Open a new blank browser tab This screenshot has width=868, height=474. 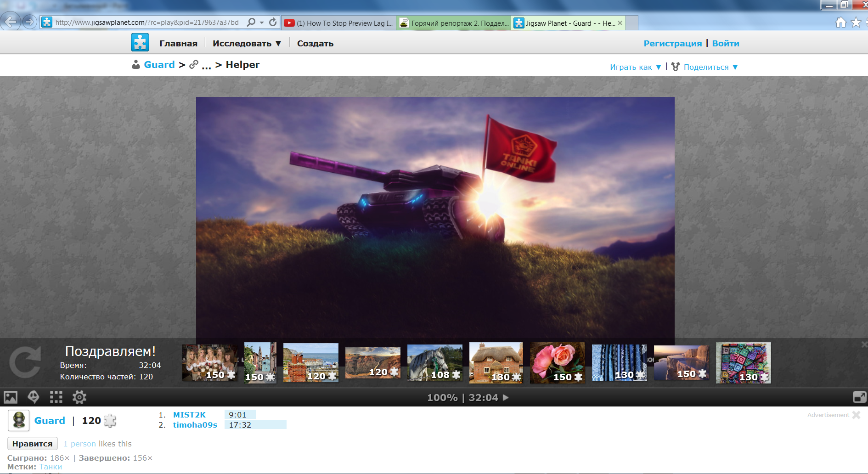pos(632,23)
